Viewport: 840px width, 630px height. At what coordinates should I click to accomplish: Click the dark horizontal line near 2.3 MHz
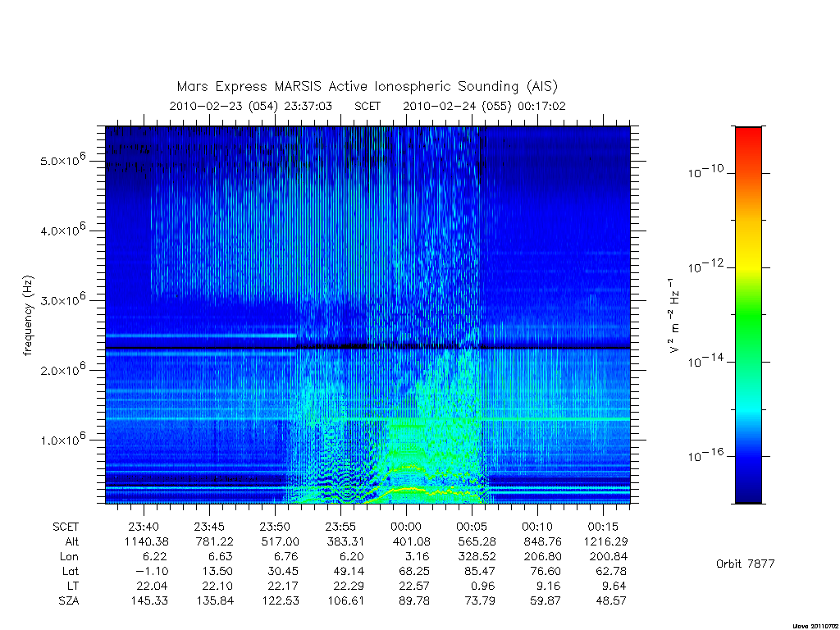click(x=367, y=348)
